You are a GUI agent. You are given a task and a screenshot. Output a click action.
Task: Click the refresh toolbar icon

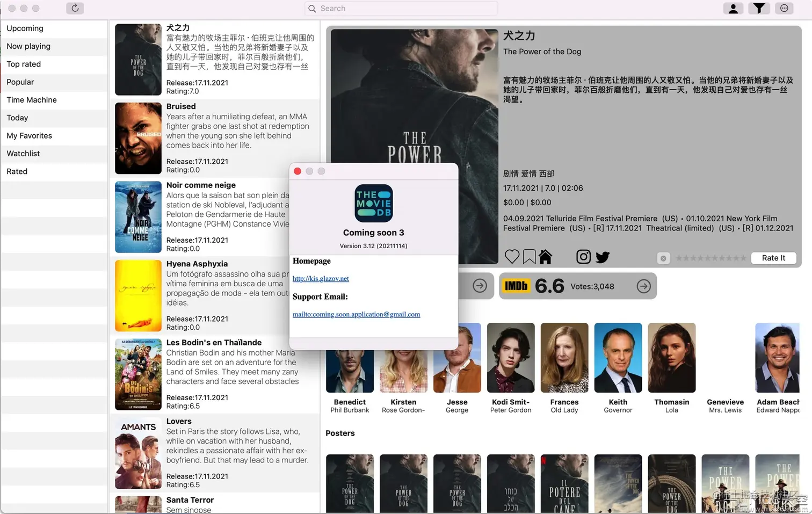coord(75,8)
